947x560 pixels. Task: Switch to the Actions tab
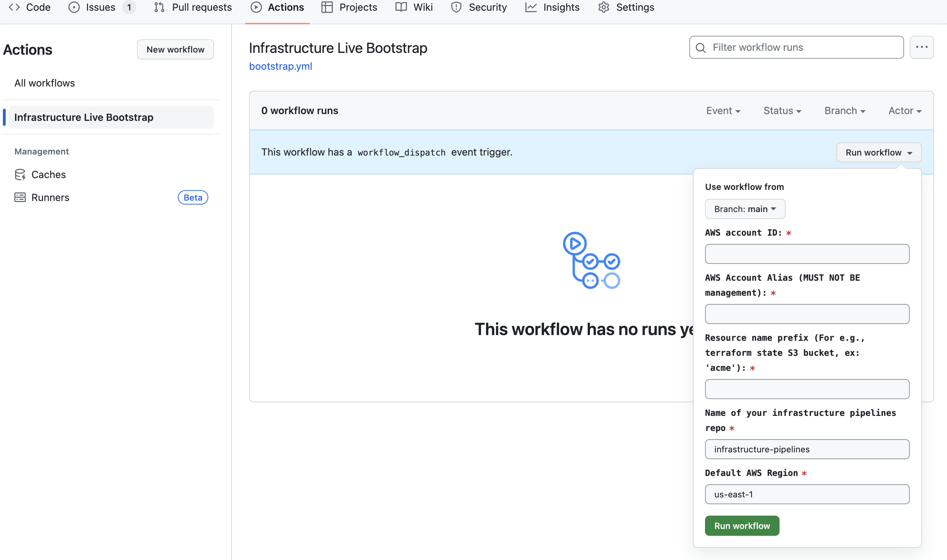[x=277, y=7]
